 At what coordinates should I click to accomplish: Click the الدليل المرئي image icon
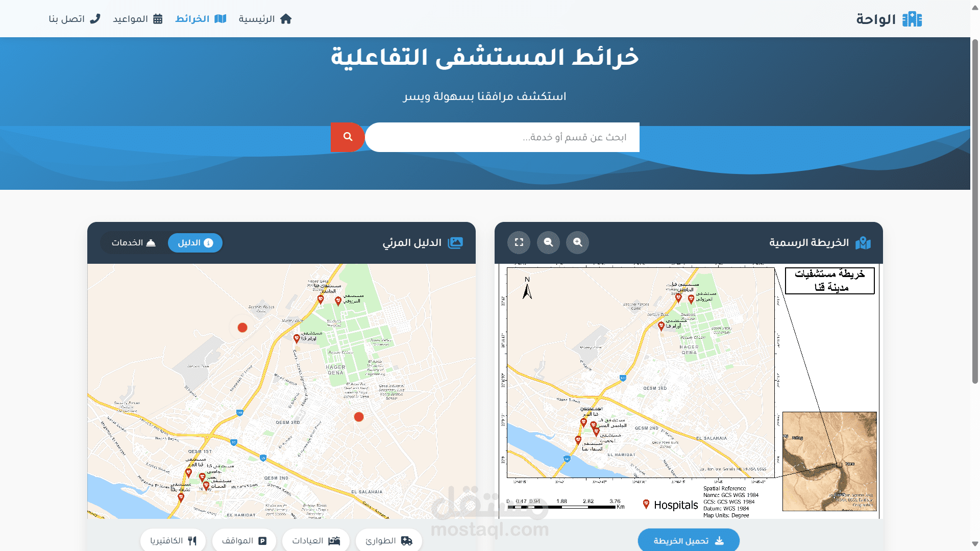pos(455,243)
